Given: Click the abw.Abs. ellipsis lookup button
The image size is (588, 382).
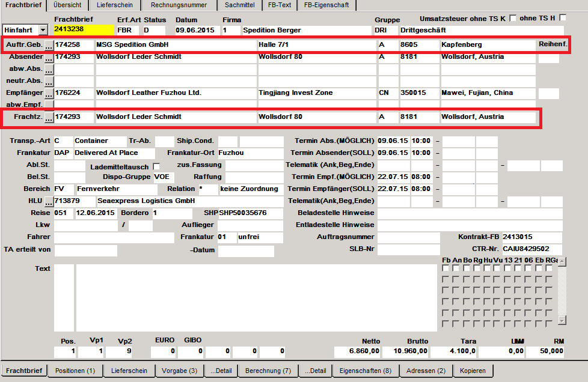Looking at the screenshot, I should [49, 69].
